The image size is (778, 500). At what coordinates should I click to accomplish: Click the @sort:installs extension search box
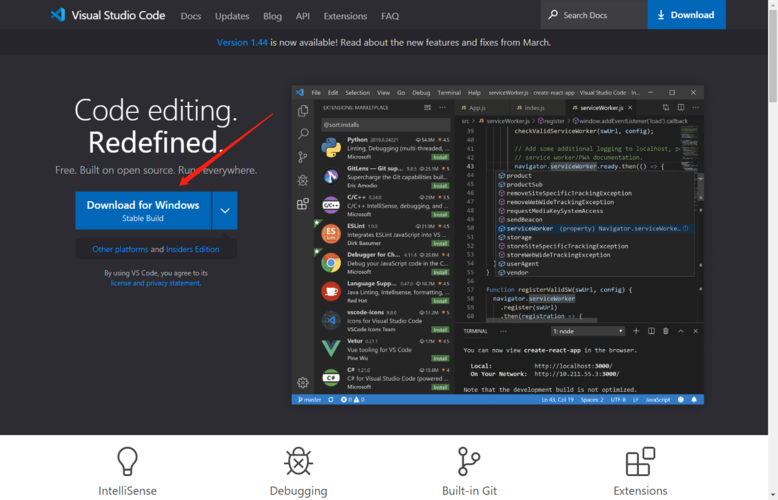pyautogui.click(x=386, y=125)
